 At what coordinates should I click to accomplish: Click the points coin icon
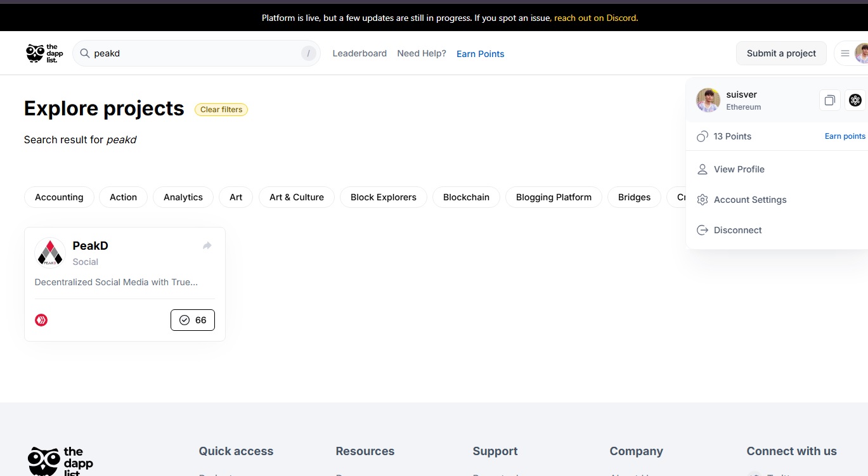click(702, 136)
